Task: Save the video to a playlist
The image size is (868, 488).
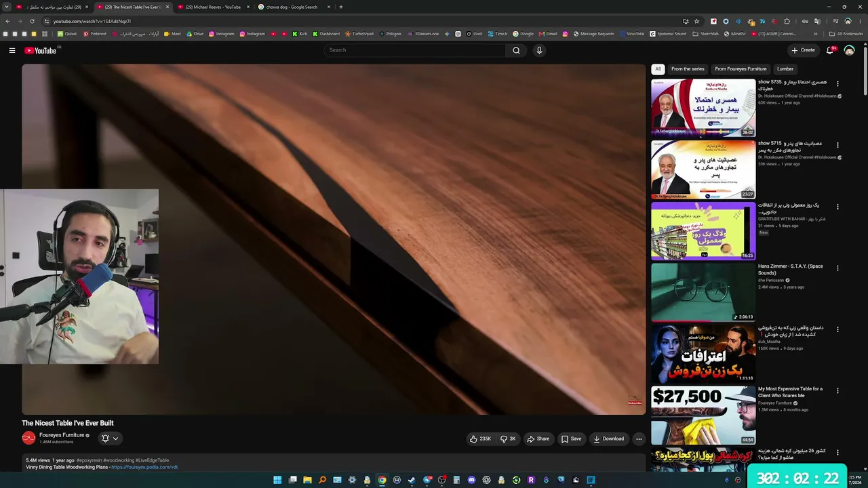Action: coord(571,439)
